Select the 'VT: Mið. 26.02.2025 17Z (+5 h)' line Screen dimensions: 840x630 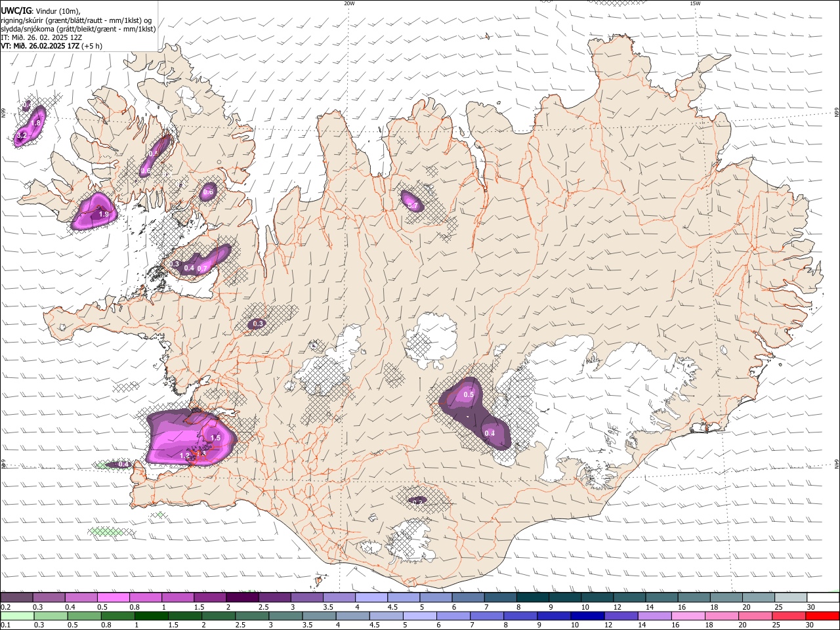tap(51, 46)
